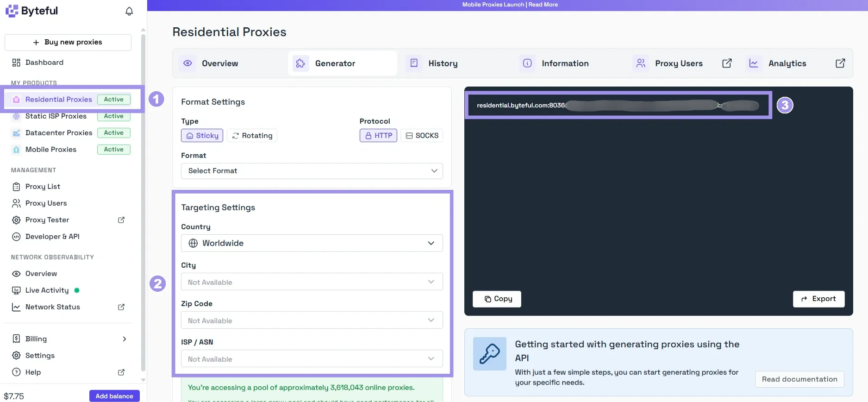Choose the SOCKS protocol
Screen dimensions: 868x402
[422, 136]
